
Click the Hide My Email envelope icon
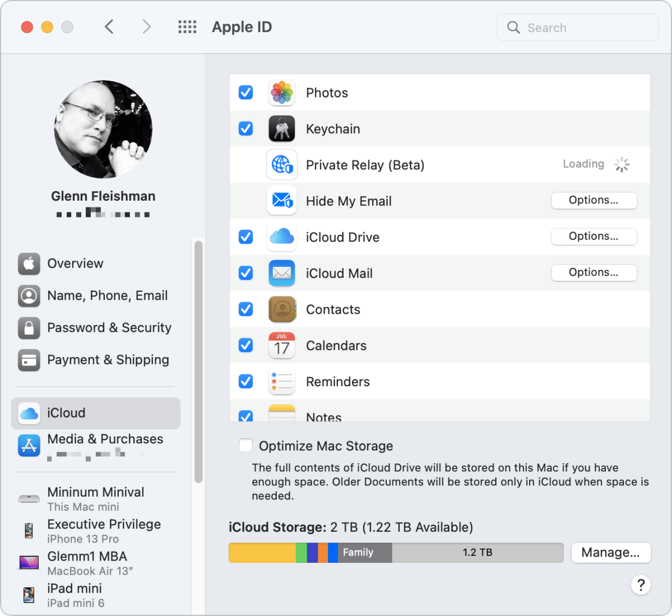coord(281,201)
